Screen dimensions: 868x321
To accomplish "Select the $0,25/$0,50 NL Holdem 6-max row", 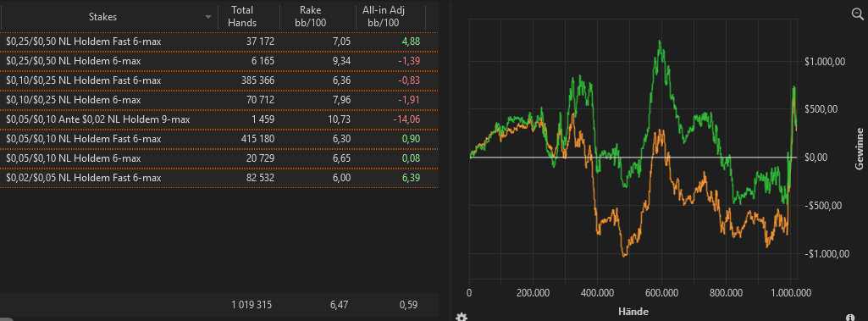I will pyautogui.click(x=219, y=61).
